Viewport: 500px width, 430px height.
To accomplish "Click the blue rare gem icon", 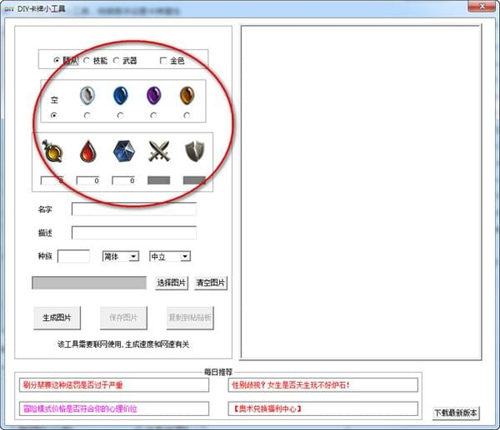I will (x=121, y=95).
